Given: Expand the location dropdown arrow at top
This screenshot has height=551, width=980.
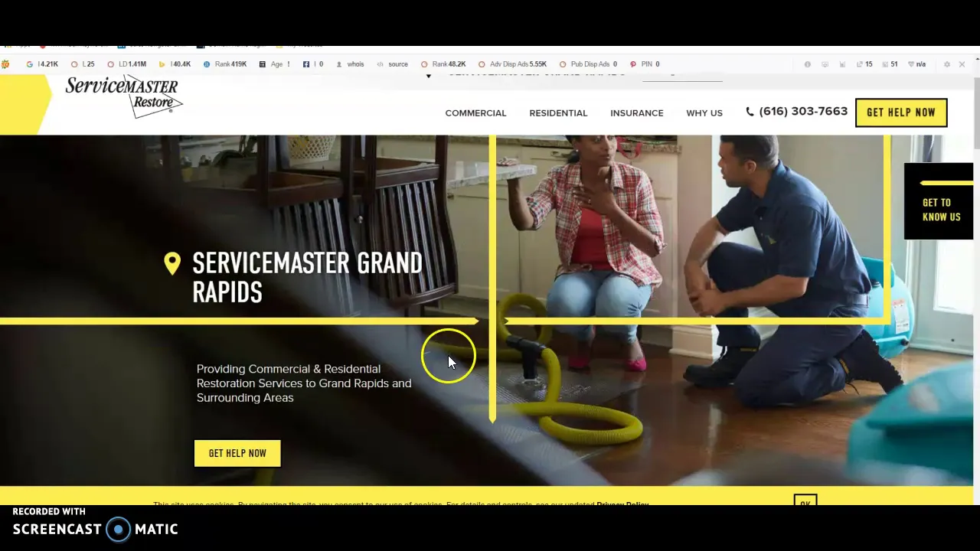Looking at the screenshot, I should click(x=429, y=76).
